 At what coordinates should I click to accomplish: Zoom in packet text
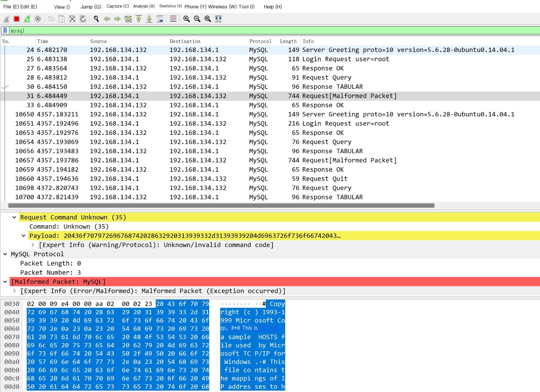tap(186, 19)
